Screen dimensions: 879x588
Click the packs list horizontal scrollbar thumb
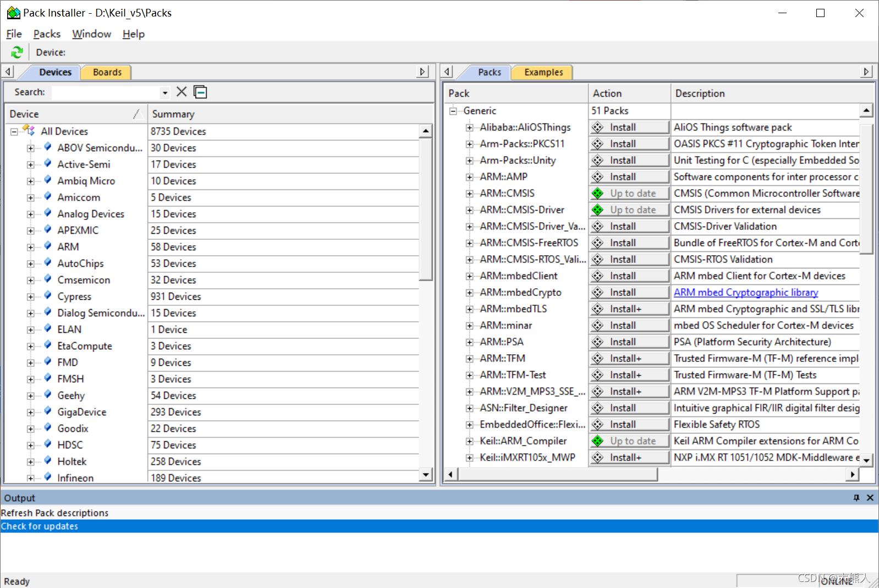click(x=558, y=474)
